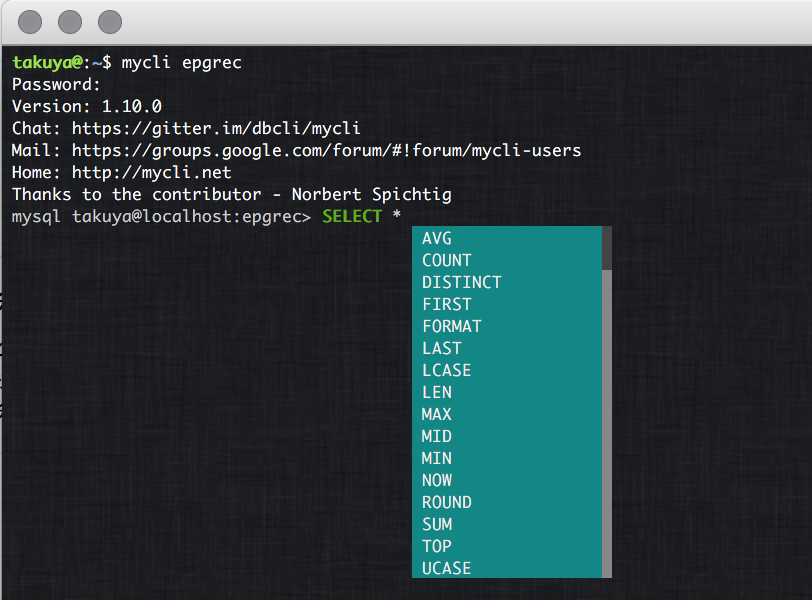Image resolution: width=812 pixels, height=600 pixels.
Task: Pick DISTINCT from the suggestions
Action: 507,282
